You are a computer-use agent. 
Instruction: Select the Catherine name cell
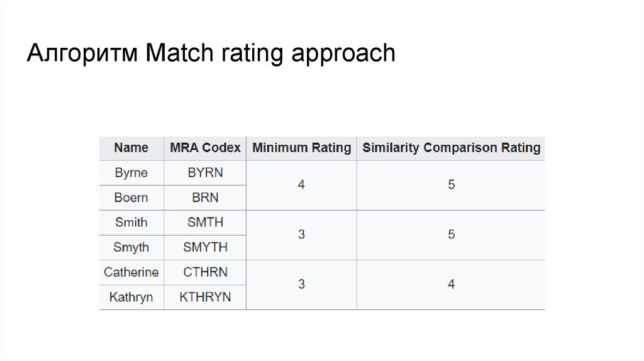(x=131, y=272)
